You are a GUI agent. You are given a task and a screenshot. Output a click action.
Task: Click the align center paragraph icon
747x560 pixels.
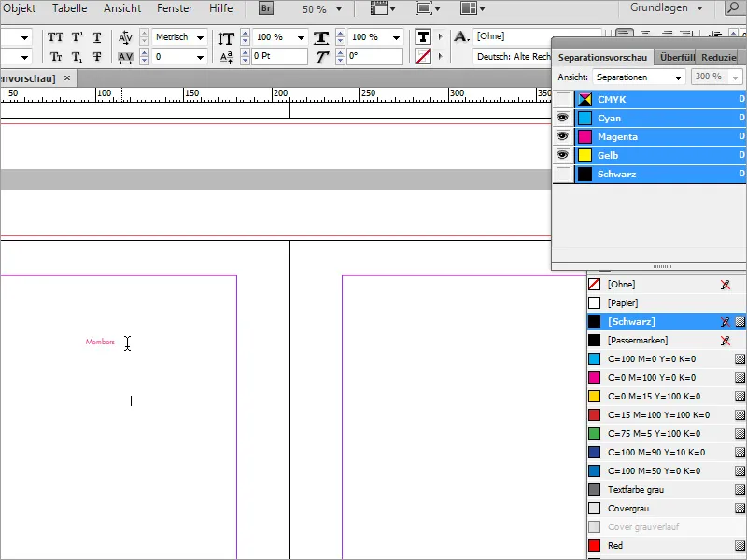(645, 34)
